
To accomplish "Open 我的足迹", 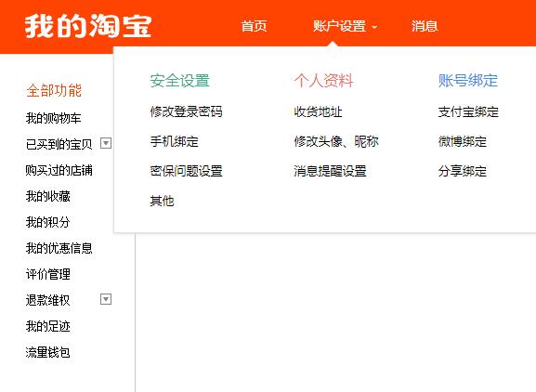I will (x=48, y=326).
